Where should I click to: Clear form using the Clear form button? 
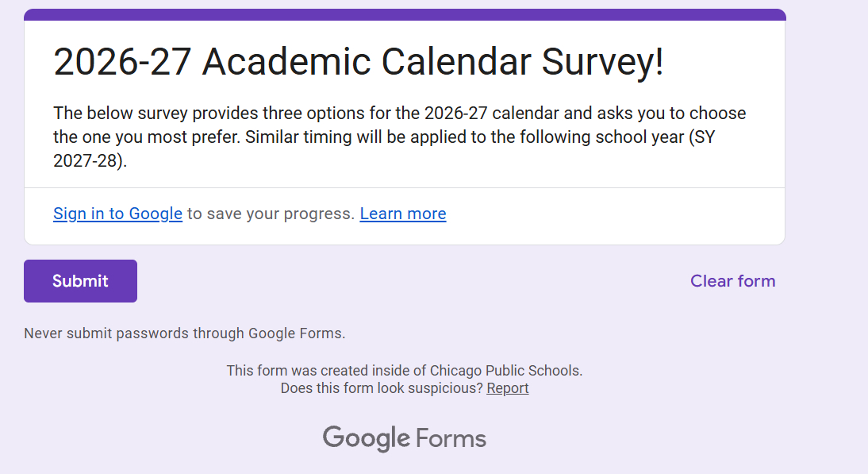pos(732,281)
